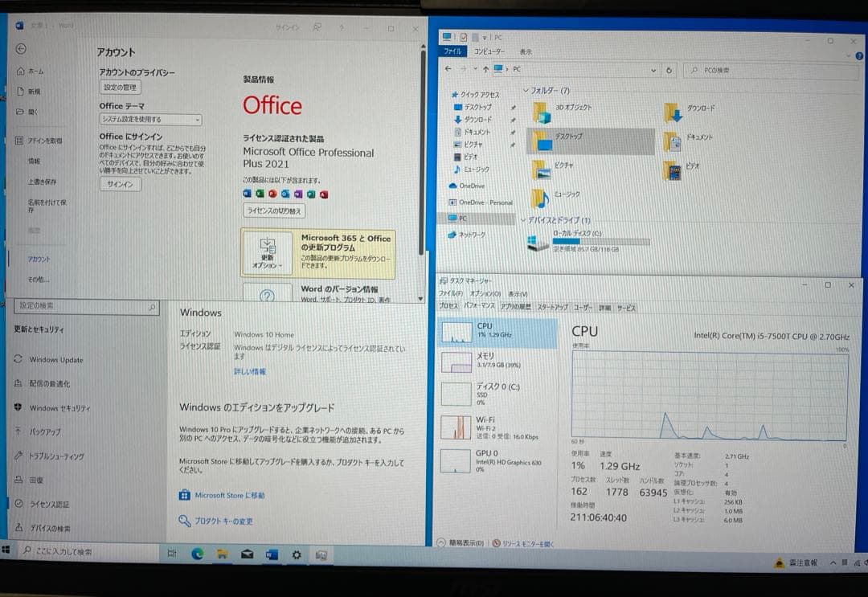Image resolution: width=868 pixels, height=597 pixels.
Task: Open オプション(O) menu in Task Manager
Action: coord(485,294)
